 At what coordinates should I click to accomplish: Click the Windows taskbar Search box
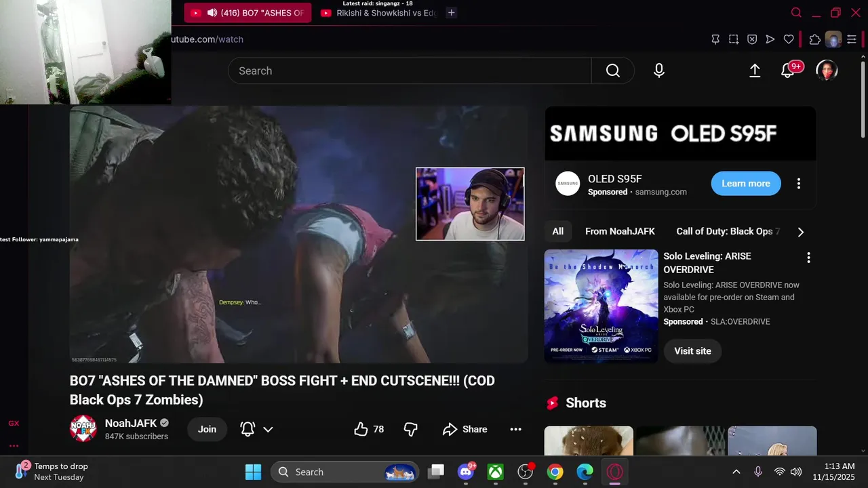tap(344, 472)
